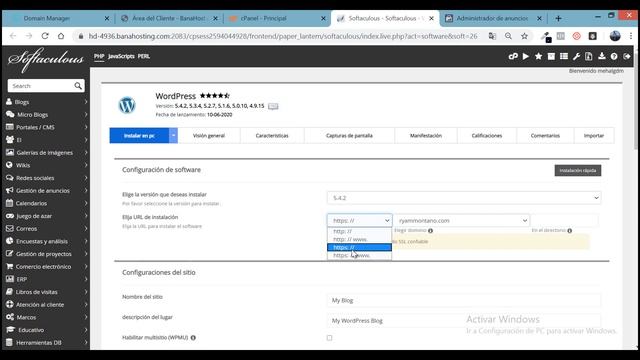640x360 pixels.
Task: Switch to Domain Manager browser tab
Action: click(47, 18)
